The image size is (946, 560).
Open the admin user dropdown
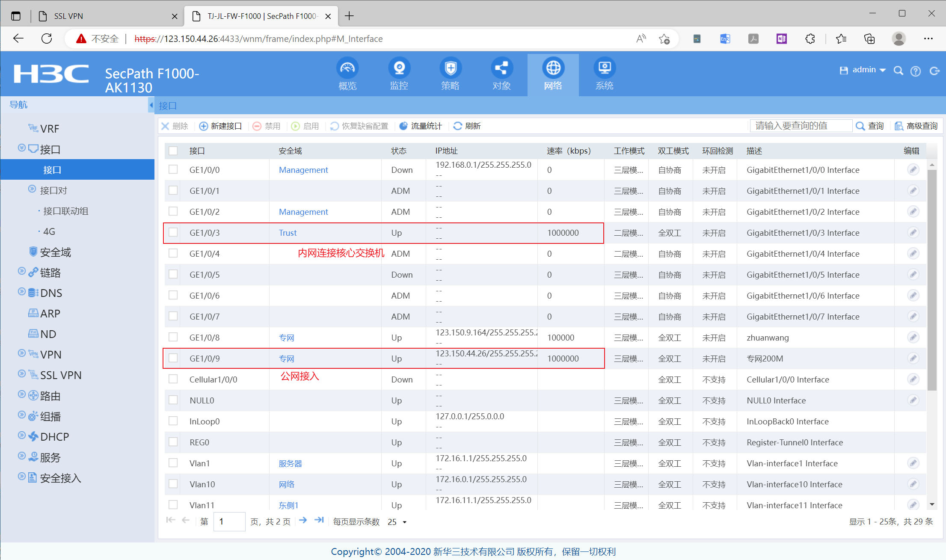click(x=869, y=70)
